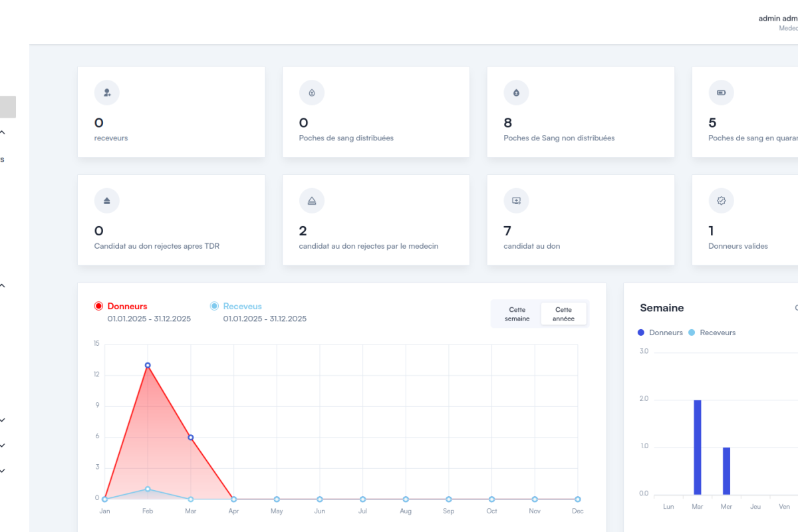Collapse the topmost sidebar chevron section
The width and height of the screenshot is (798, 532).
point(3,132)
